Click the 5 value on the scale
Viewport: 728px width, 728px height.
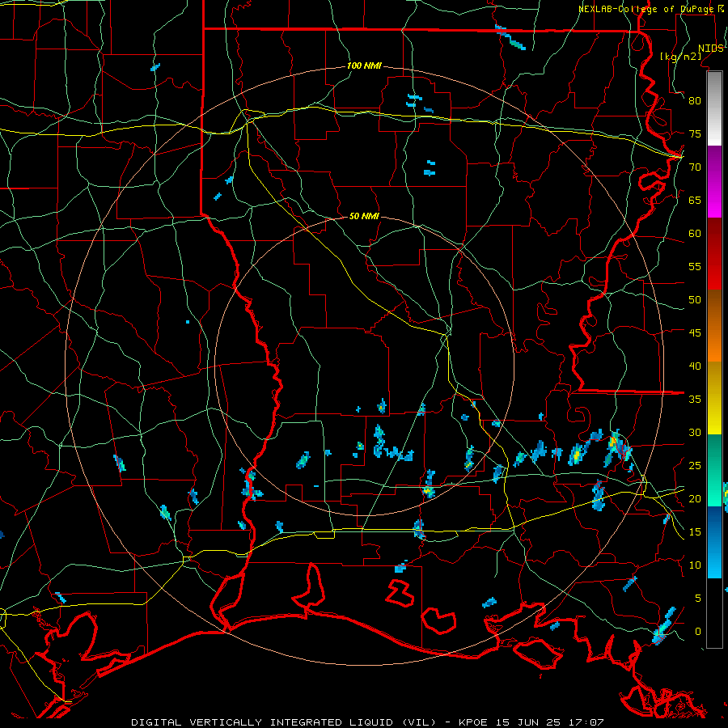tap(698, 598)
